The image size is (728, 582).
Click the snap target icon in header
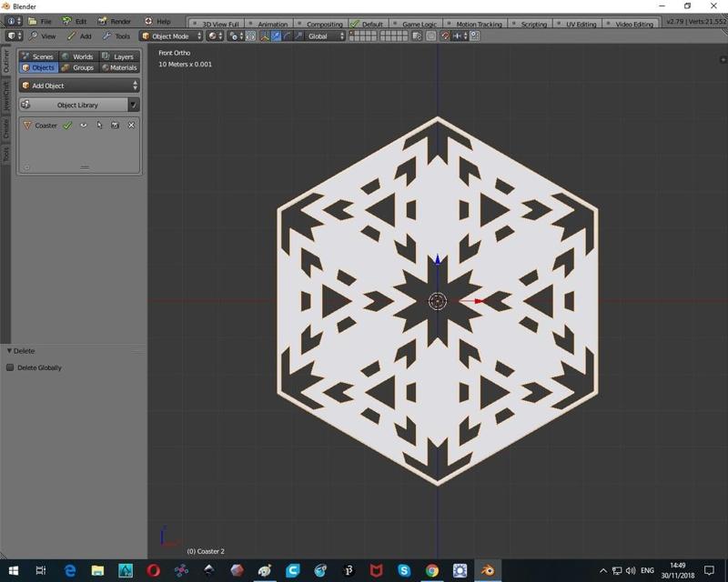[x=475, y=35]
